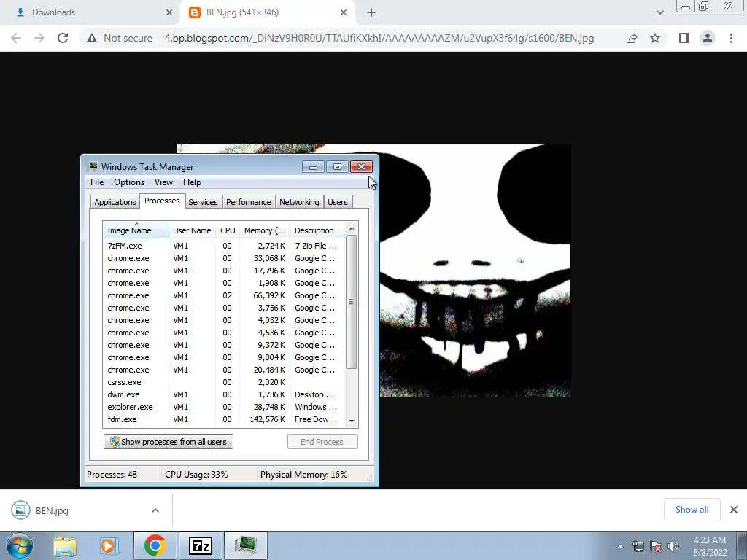Share this page via share icon

[x=632, y=38]
